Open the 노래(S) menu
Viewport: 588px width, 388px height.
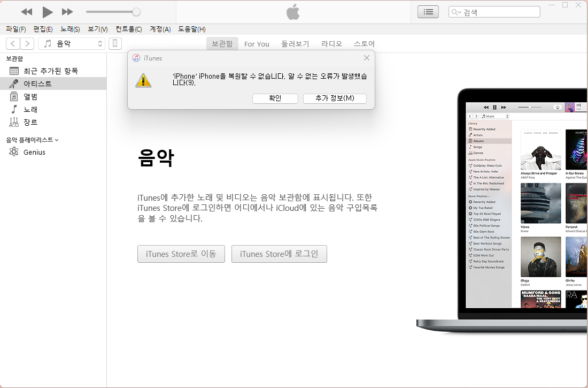pyautogui.click(x=70, y=29)
